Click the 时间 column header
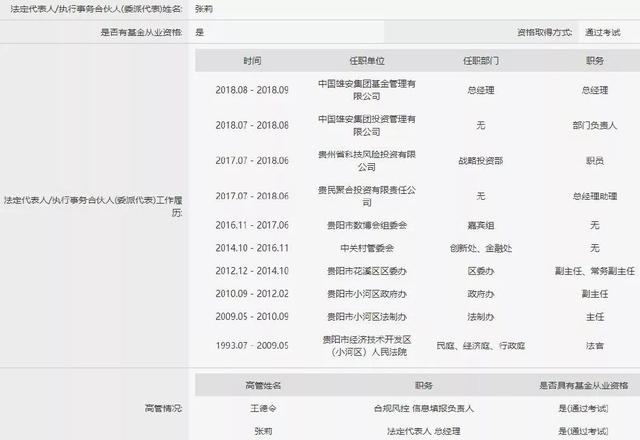Viewport: 640px width, 440px height. [x=252, y=61]
